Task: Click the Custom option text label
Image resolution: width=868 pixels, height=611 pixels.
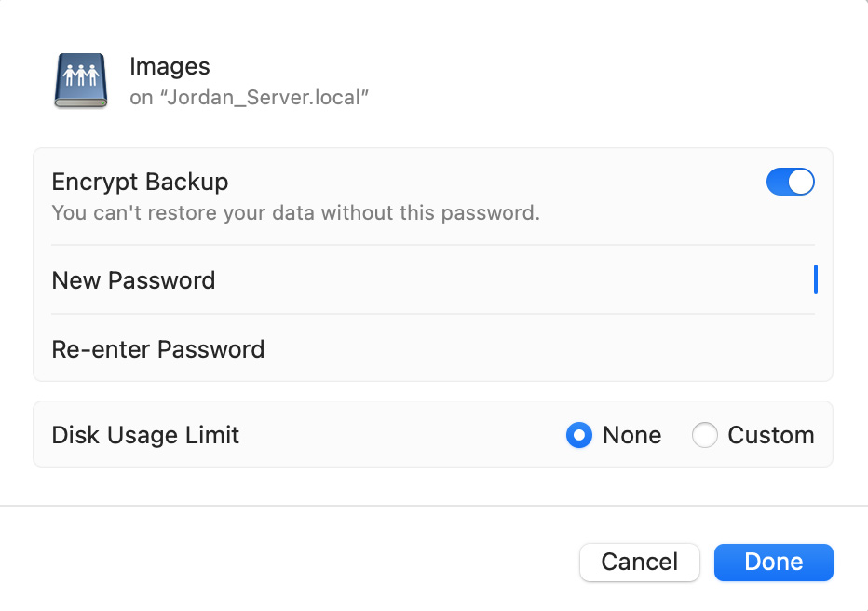Action: [x=770, y=435]
